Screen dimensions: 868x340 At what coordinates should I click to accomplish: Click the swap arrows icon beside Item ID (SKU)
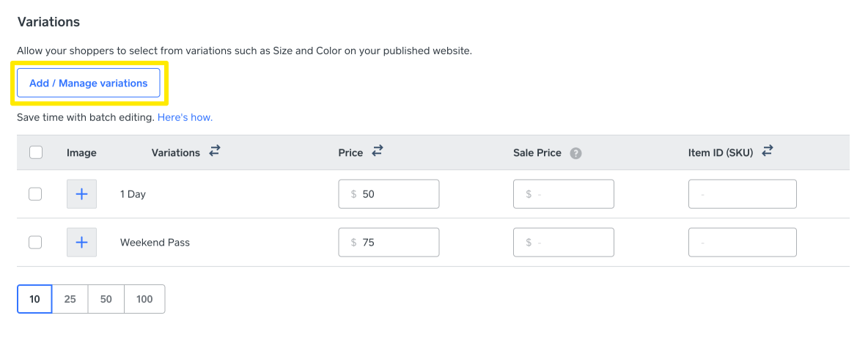(768, 152)
